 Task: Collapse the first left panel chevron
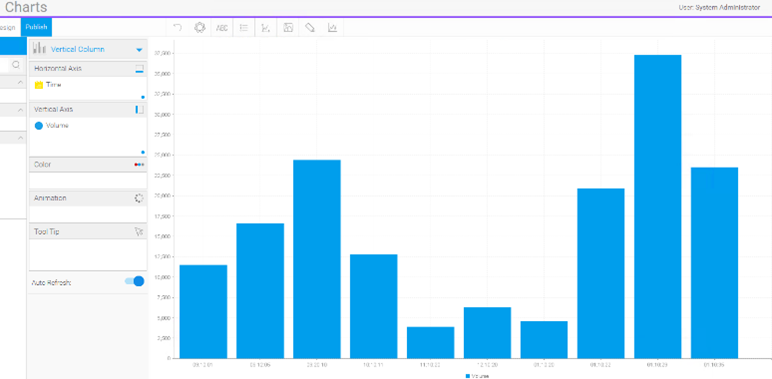[x=20, y=82]
